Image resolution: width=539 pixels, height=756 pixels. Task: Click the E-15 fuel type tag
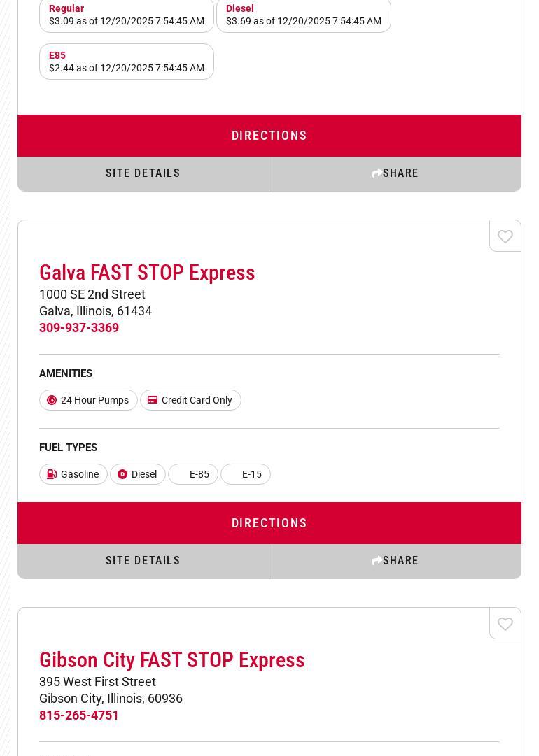pyautogui.click(x=246, y=474)
